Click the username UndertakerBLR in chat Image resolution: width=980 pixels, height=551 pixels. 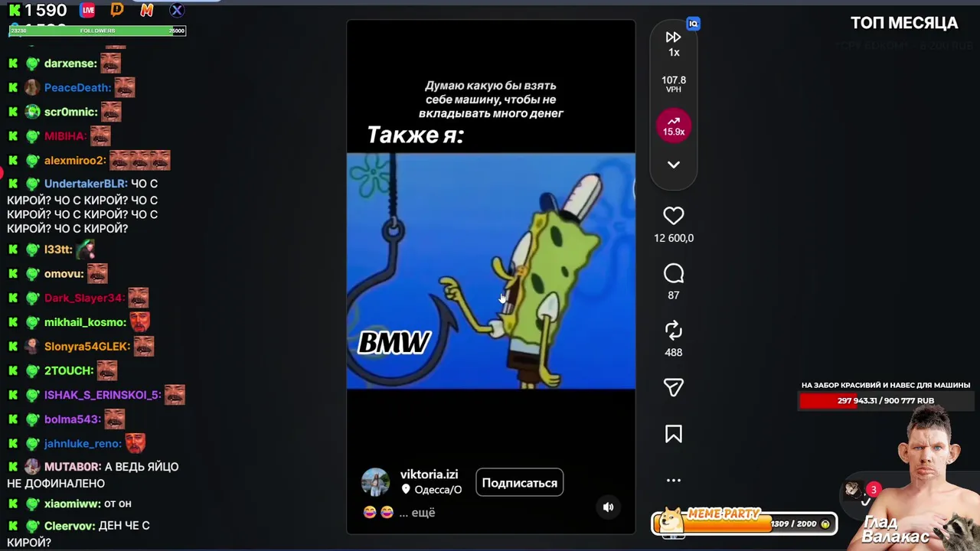coord(85,184)
